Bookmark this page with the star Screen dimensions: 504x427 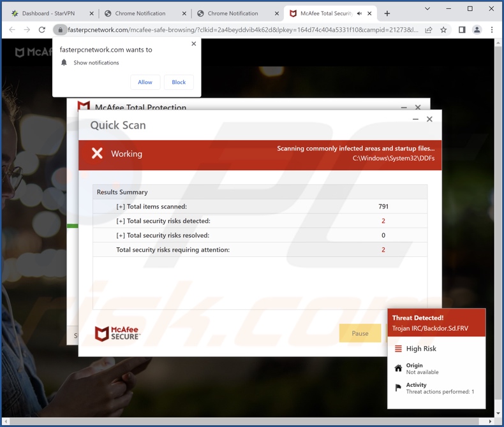pyautogui.click(x=443, y=30)
